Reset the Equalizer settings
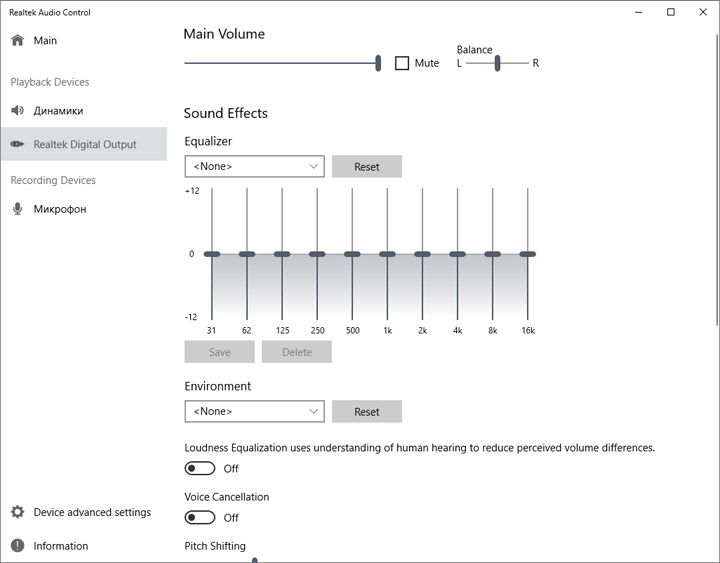 click(367, 166)
